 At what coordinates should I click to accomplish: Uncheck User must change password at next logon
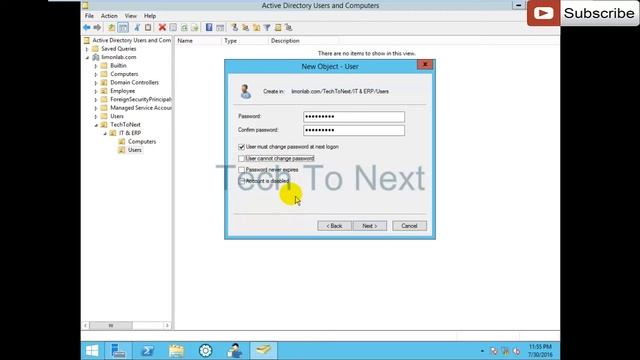tap(242, 147)
